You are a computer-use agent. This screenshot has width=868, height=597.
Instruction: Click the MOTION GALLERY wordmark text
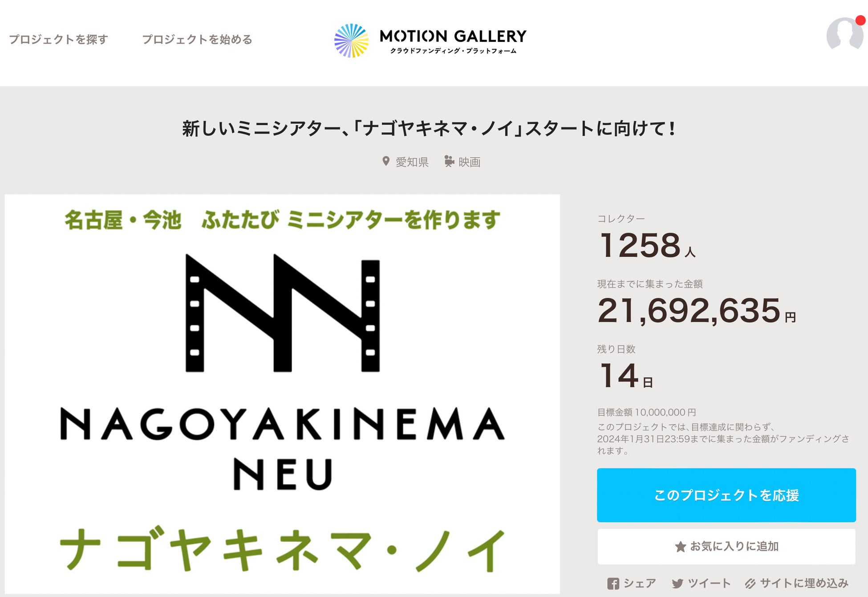(x=453, y=37)
